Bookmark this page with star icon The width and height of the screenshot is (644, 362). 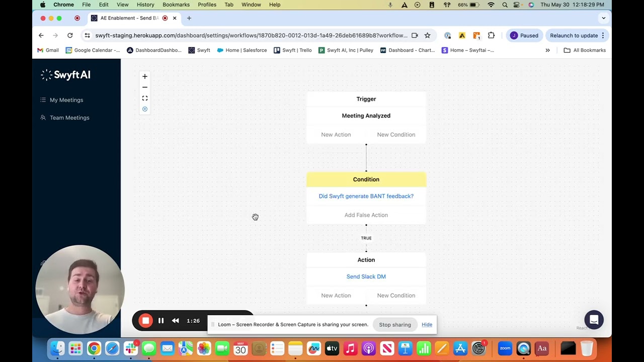coord(427,35)
